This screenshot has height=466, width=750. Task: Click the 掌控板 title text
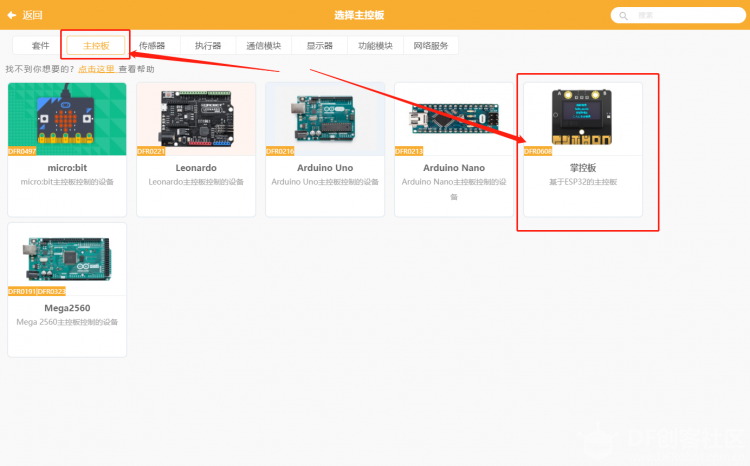pyautogui.click(x=583, y=168)
